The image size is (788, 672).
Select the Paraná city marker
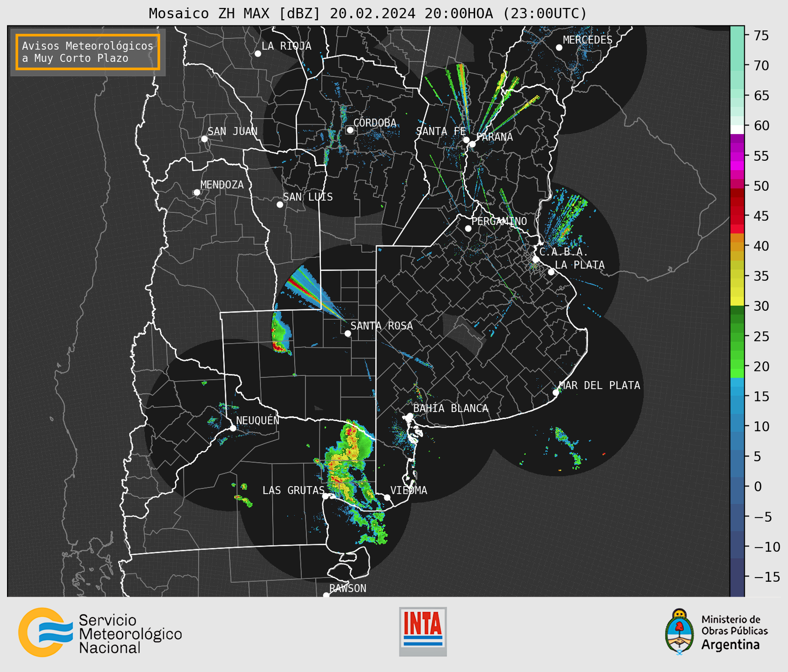click(472, 144)
